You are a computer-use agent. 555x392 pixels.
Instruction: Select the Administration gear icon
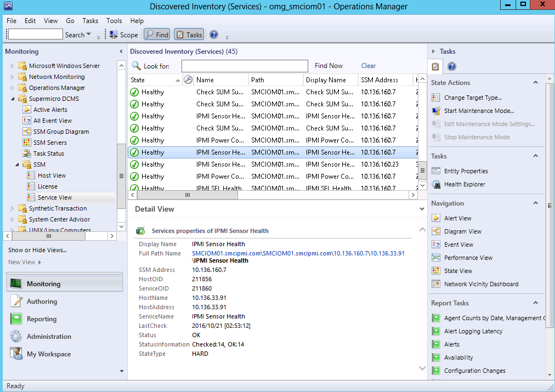coord(16,337)
